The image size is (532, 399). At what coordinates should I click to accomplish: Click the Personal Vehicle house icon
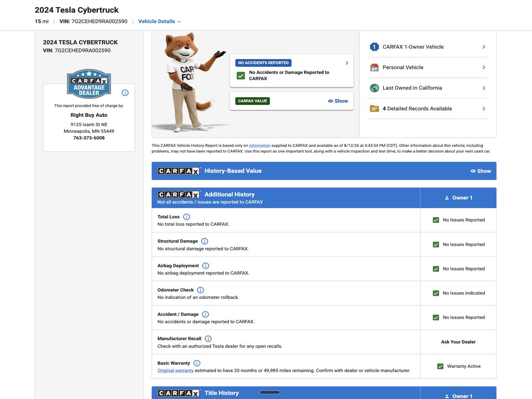tap(374, 67)
